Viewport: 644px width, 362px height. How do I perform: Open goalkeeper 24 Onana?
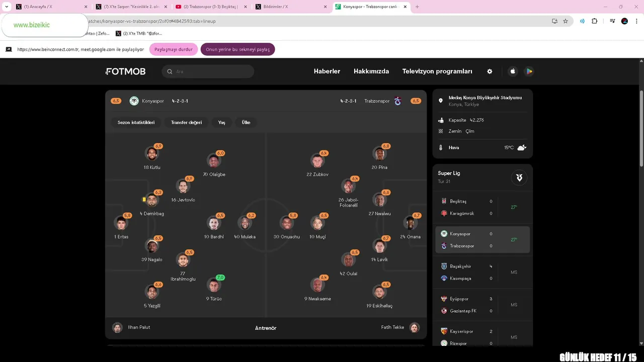[x=411, y=227]
